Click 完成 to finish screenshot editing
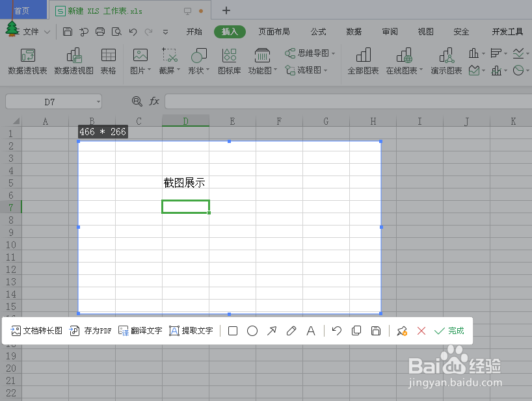Viewport: 532px width, 401px height. click(x=449, y=331)
